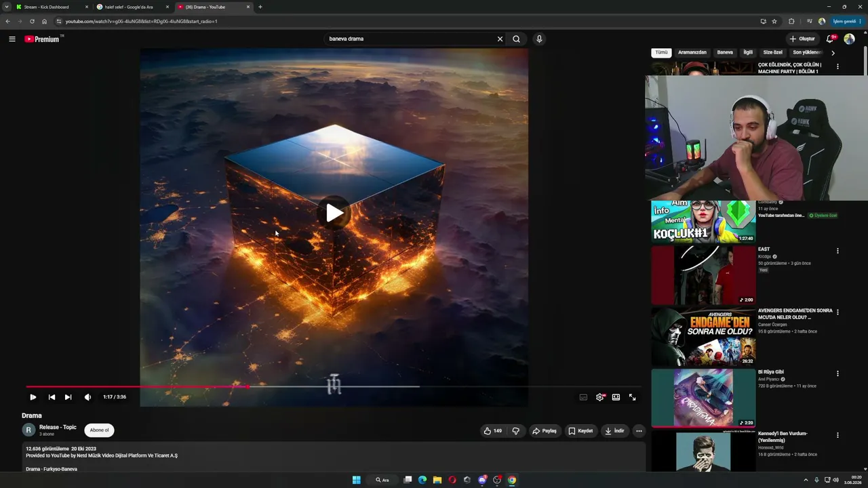Reload the YouTube page

(x=32, y=21)
